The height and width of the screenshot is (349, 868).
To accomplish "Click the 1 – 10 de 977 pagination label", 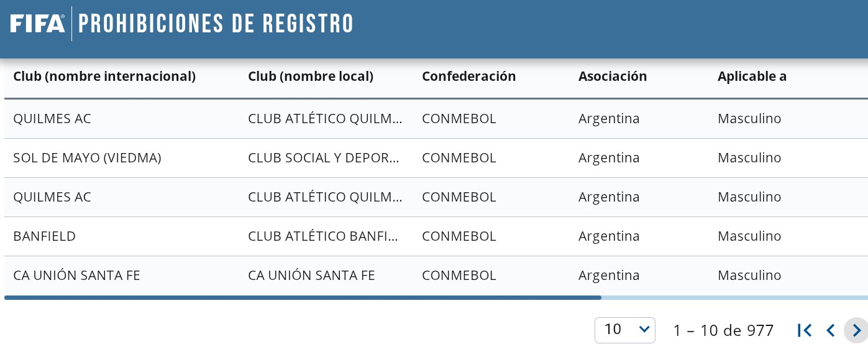I will click(723, 330).
